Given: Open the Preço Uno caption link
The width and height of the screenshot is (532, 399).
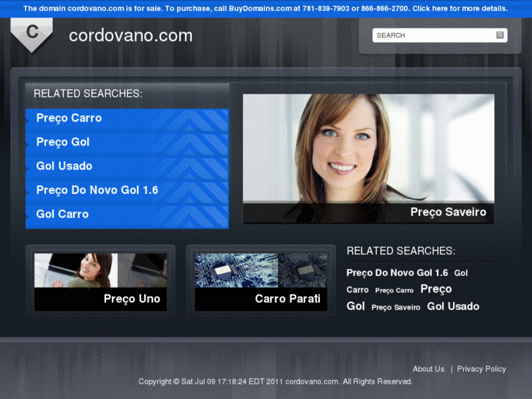Looking at the screenshot, I should point(132,299).
